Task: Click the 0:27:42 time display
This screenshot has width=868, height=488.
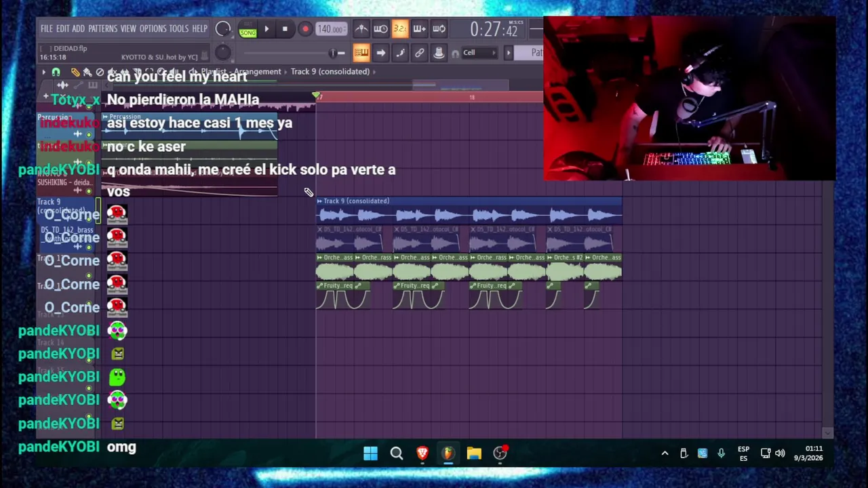Action: coord(494,29)
